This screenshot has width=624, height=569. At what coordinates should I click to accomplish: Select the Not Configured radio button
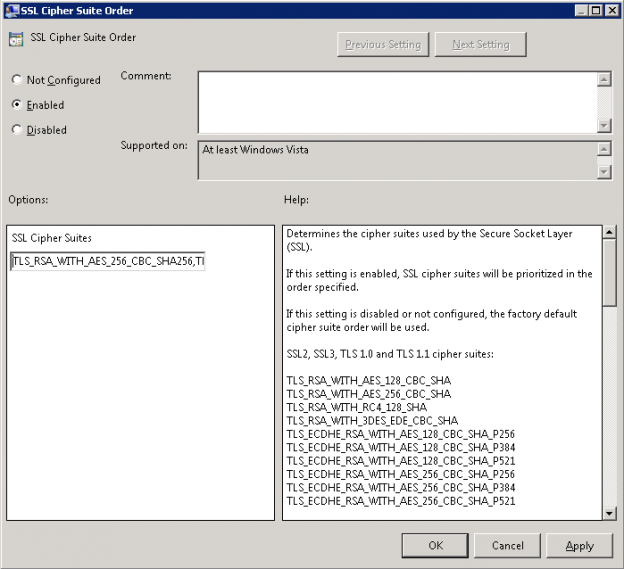coord(17,80)
